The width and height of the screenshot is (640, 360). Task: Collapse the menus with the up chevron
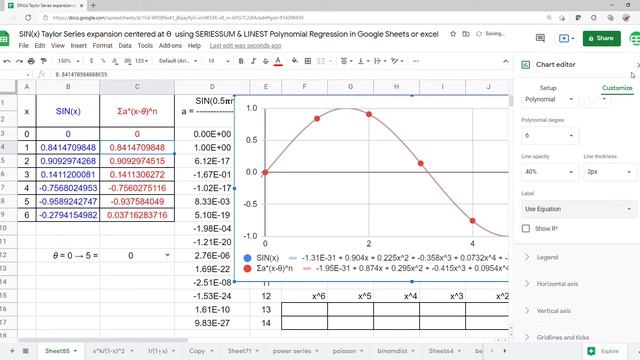(x=505, y=61)
